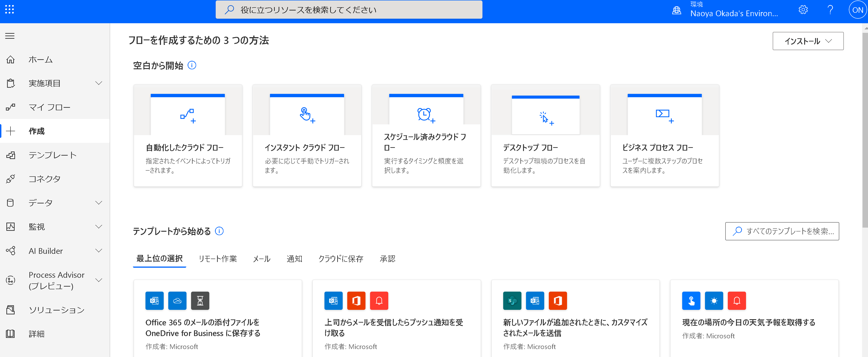
Task: Open the help question mark icon
Action: tap(830, 10)
